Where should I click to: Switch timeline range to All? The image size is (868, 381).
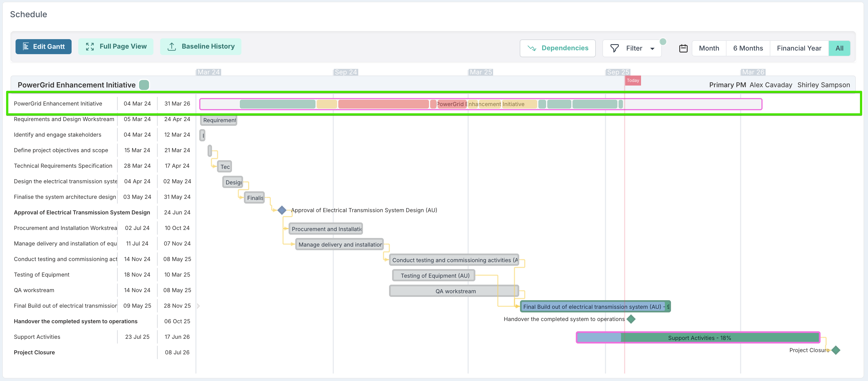pyautogui.click(x=839, y=48)
